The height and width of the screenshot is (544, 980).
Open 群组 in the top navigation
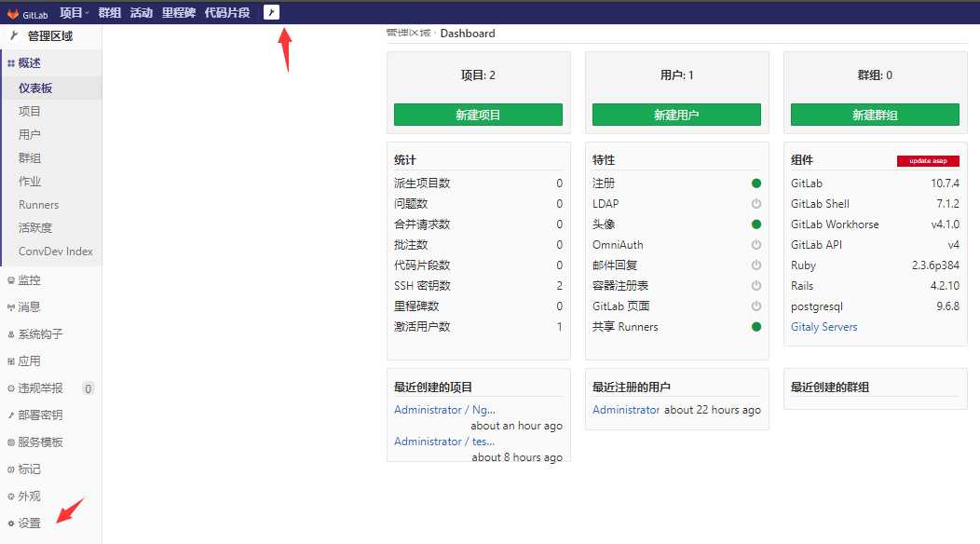109,12
